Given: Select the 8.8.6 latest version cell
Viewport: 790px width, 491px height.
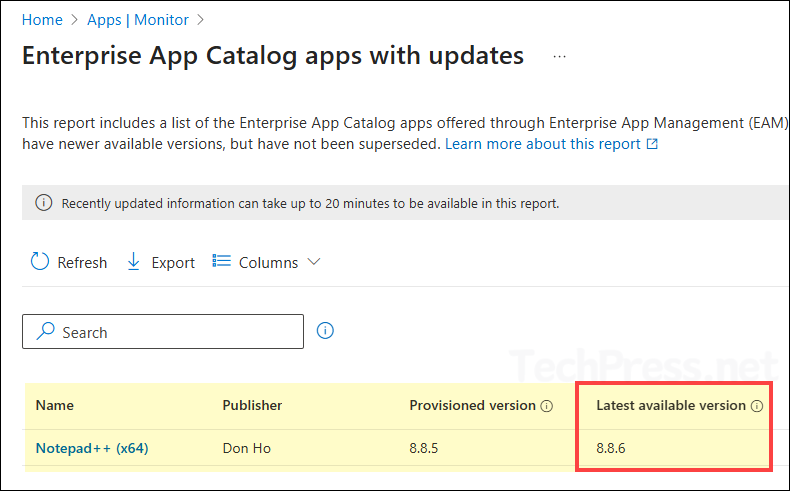Looking at the screenshot, I should point(613,448).
